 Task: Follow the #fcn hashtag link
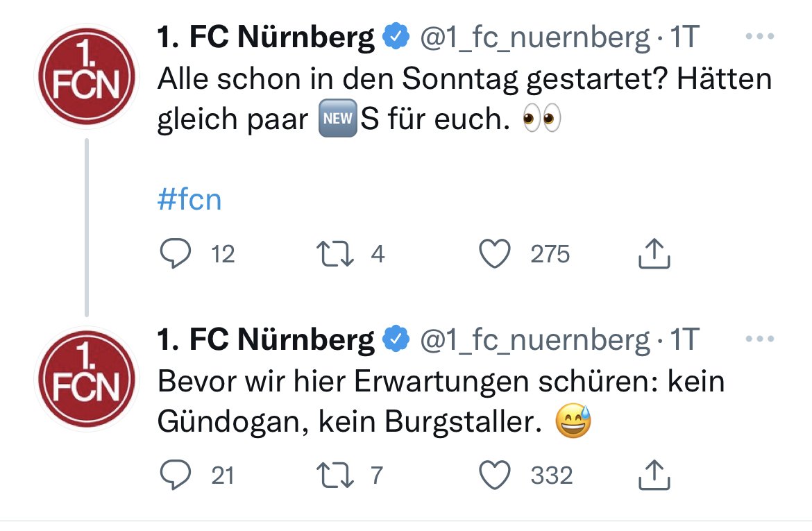click(x=189, y=199)
